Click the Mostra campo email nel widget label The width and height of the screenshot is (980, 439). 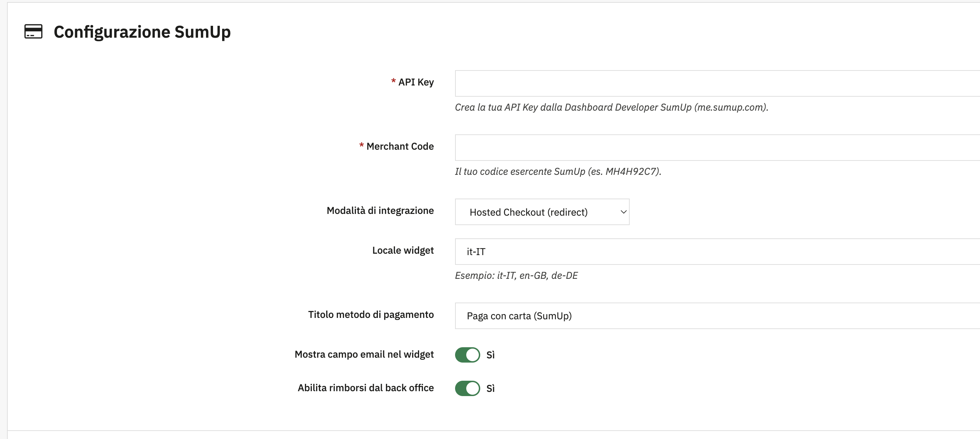(364, 354)
